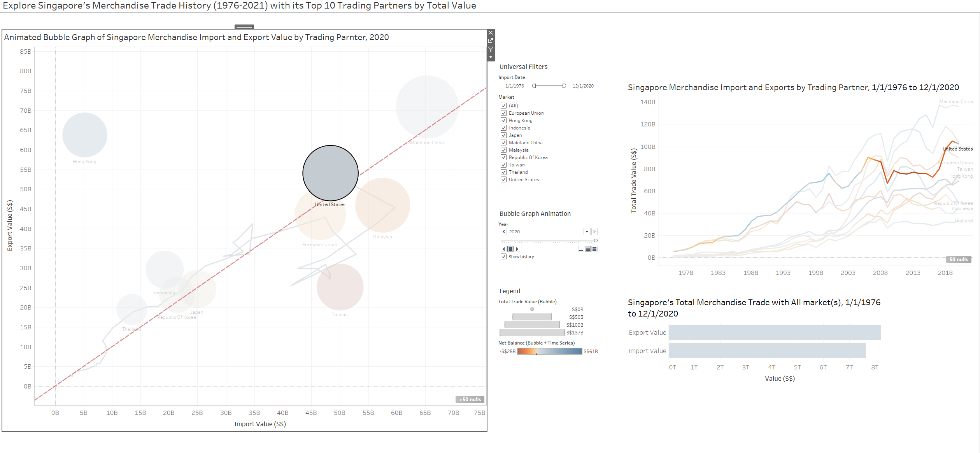
Task: Toggle the (All) markets checkbox
Action: pyautogui.click(x=504, y=106)
